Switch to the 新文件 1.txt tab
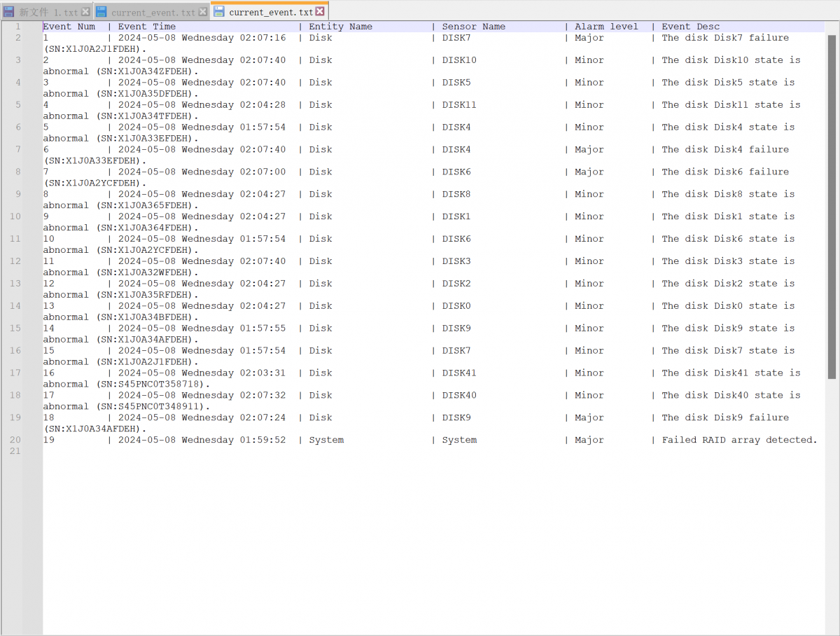Screen dimensions: 840x636 48,13
